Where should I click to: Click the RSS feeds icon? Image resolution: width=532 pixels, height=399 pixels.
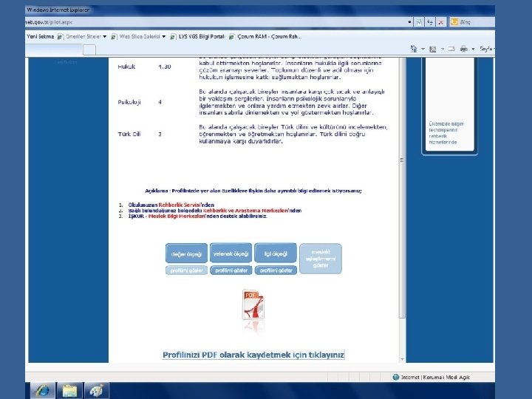coord(432,50)
